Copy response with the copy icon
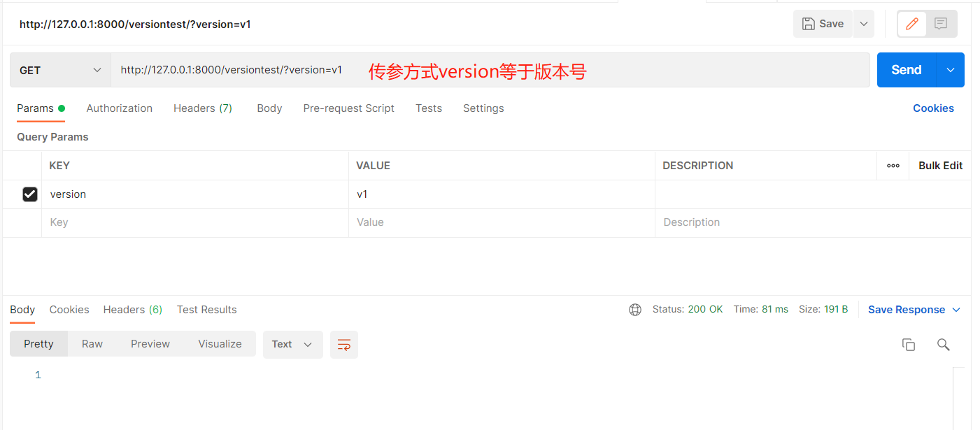This screenshot has height=430, width=980. pos(909,345)
